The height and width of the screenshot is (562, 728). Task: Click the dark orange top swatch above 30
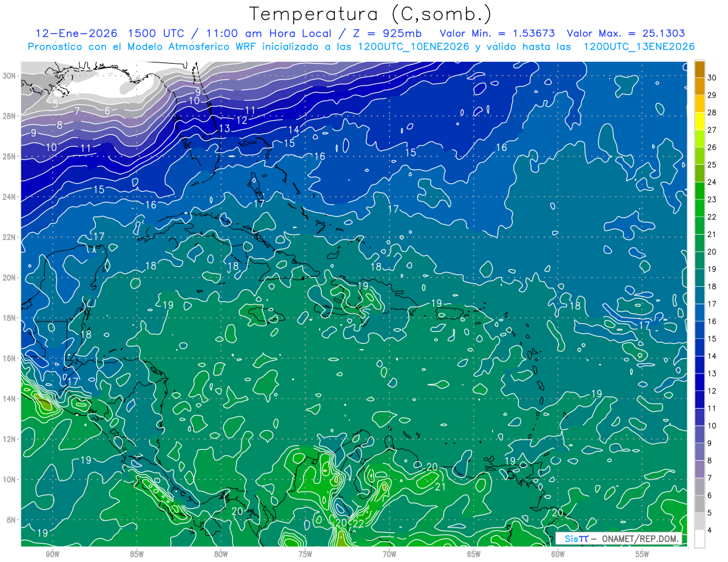coord(699,70)
